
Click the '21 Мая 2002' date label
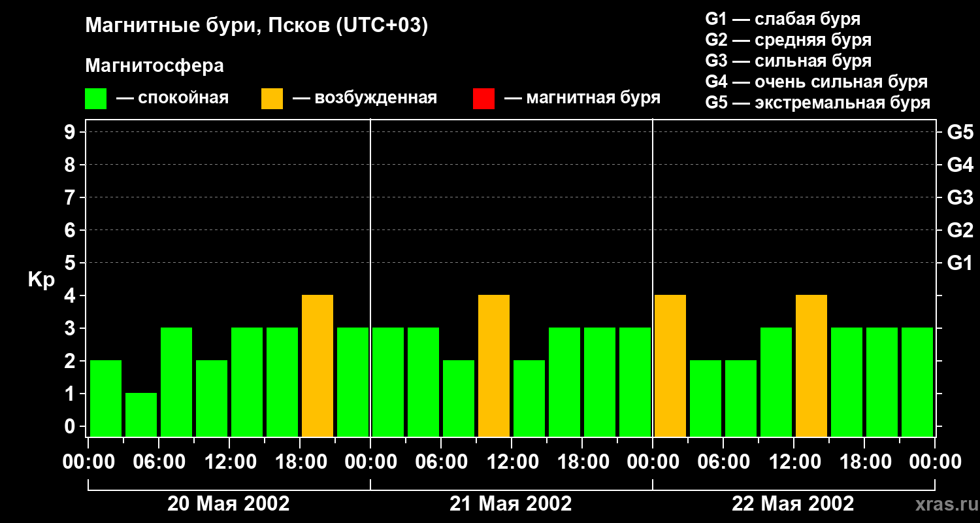[x=511, y=503]
